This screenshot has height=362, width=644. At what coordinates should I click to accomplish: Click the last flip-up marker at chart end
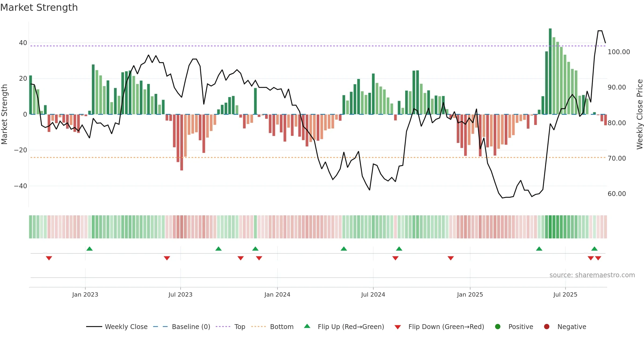click(594, 249)
